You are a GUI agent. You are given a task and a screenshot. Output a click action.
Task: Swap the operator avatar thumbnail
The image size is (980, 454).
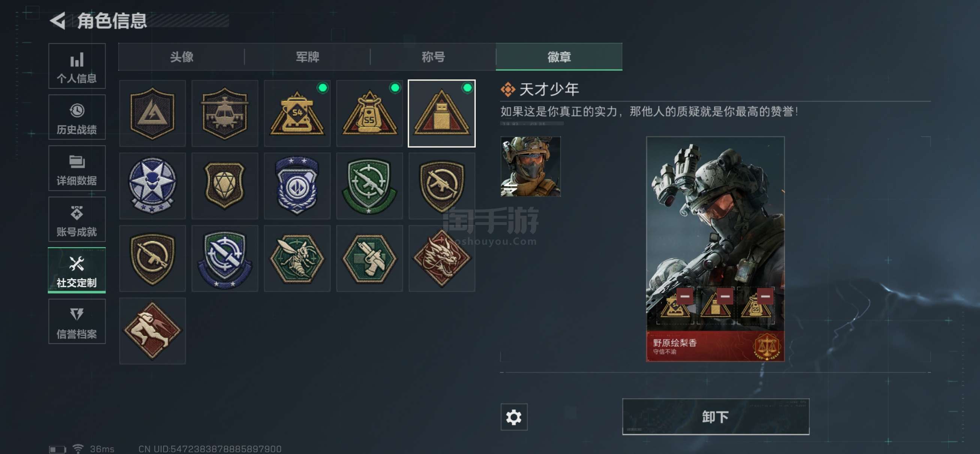[x=531, y=167]
